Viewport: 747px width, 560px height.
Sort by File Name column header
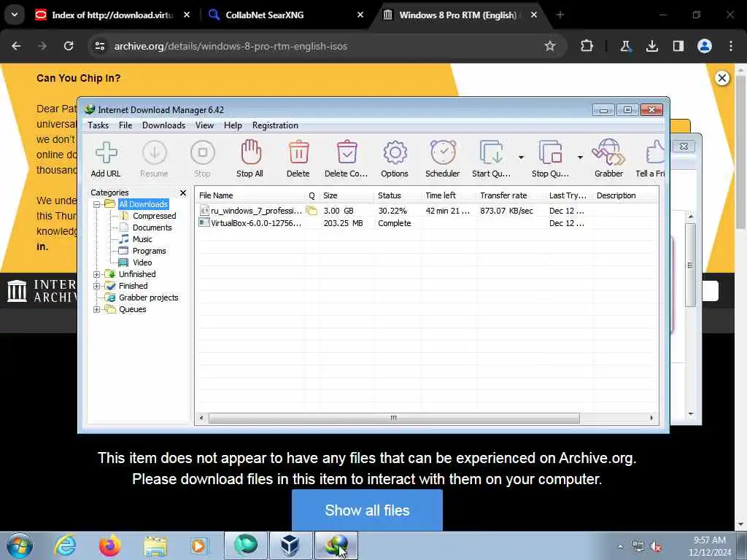tap(251, 195)
